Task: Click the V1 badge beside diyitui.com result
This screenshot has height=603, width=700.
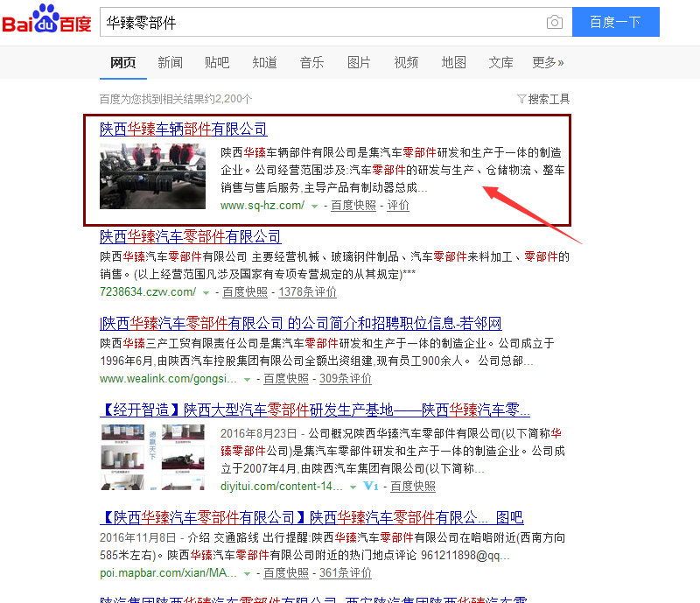Action: coord(371,486)
